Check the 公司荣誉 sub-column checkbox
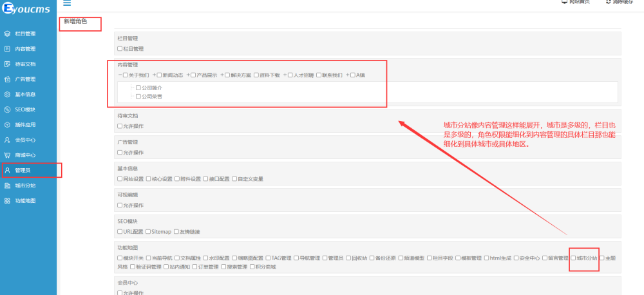The image size is (644, 295). pos(138,97)
